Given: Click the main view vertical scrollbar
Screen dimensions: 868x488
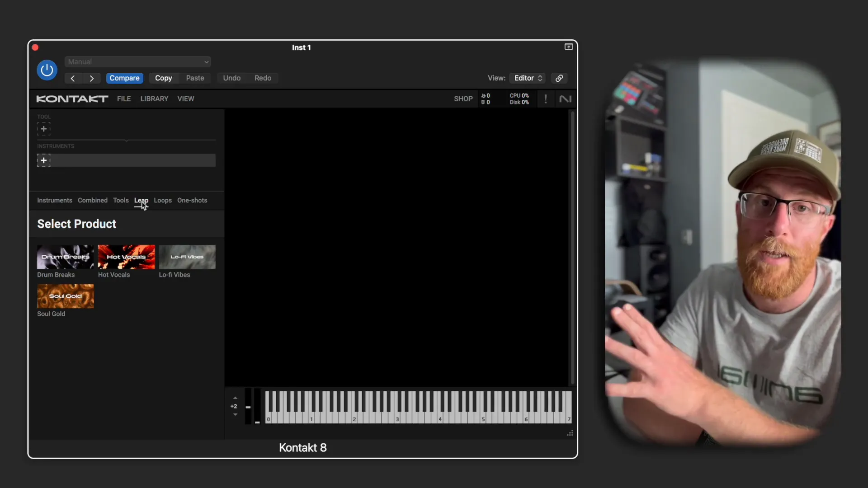Looking at the screenshot, I should click(x=572, y=248).
